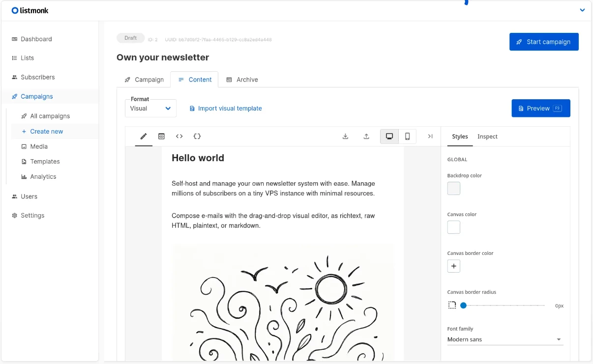Click the Own your newsletter title
Viewport: 593px width, 364px height.
pyautogui.click(x=163, y=57)
